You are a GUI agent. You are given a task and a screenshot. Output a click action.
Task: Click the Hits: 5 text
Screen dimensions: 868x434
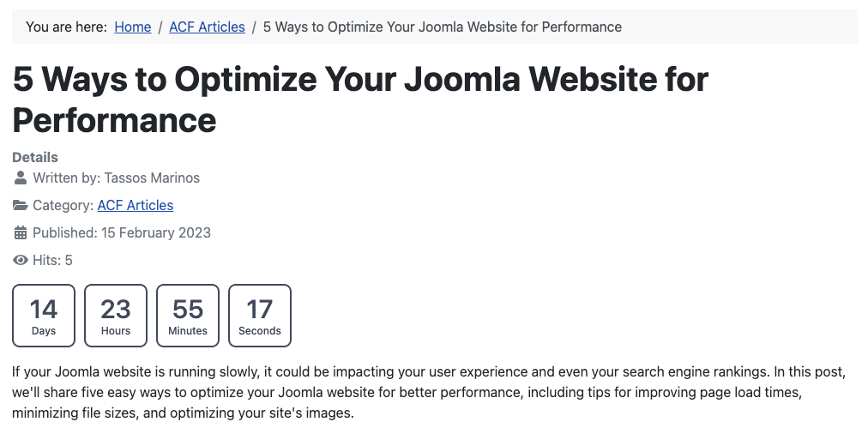(x=52, y=260)
